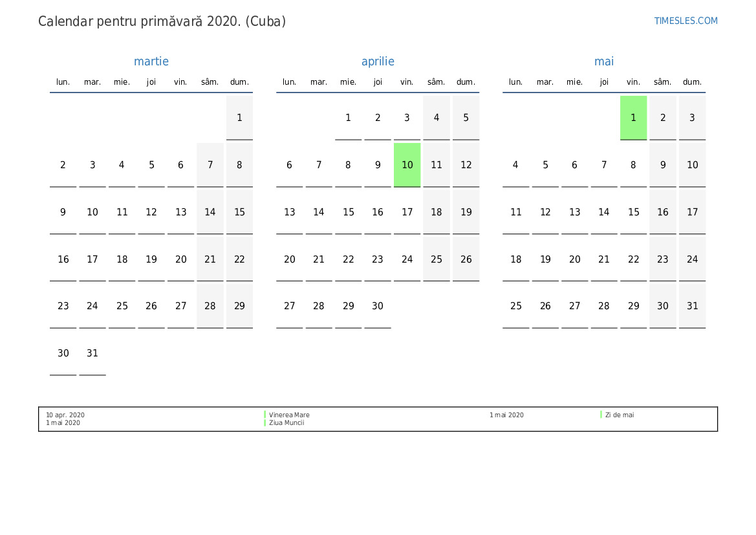Select day 16 in martie
This screenshot has height=535, width=756.
click(x=63, y=259)
